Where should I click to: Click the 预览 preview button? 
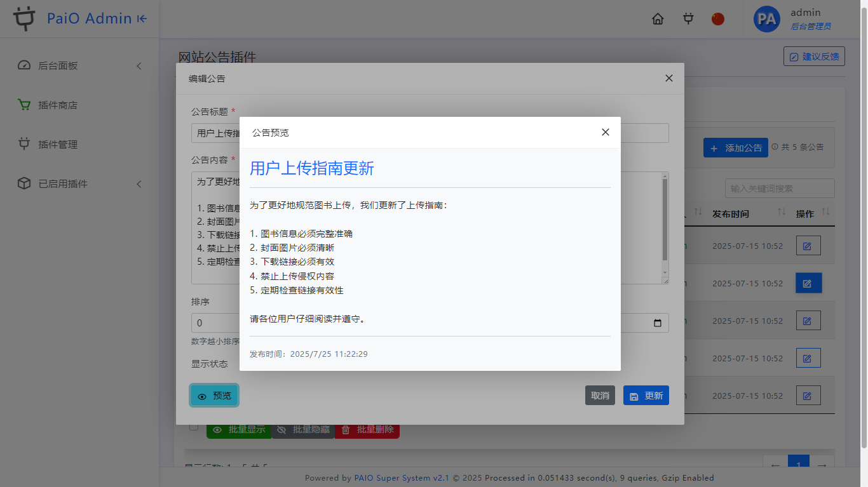(x=214, y=396)
